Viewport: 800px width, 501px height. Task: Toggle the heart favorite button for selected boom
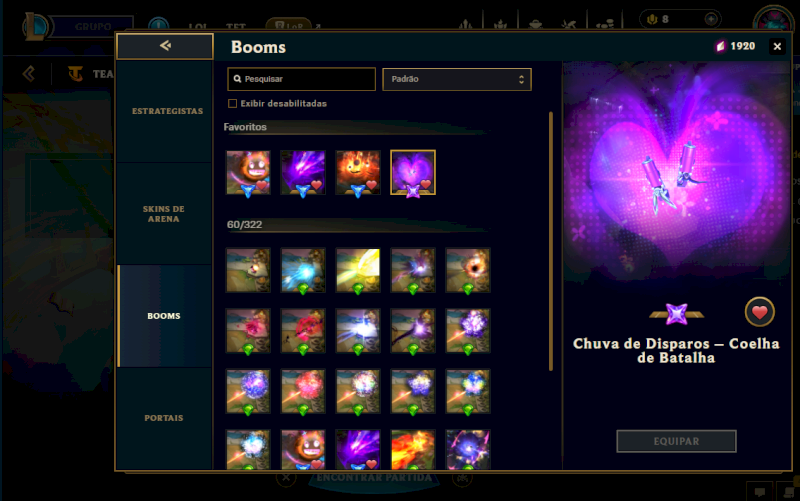click(x=759, y=312)
